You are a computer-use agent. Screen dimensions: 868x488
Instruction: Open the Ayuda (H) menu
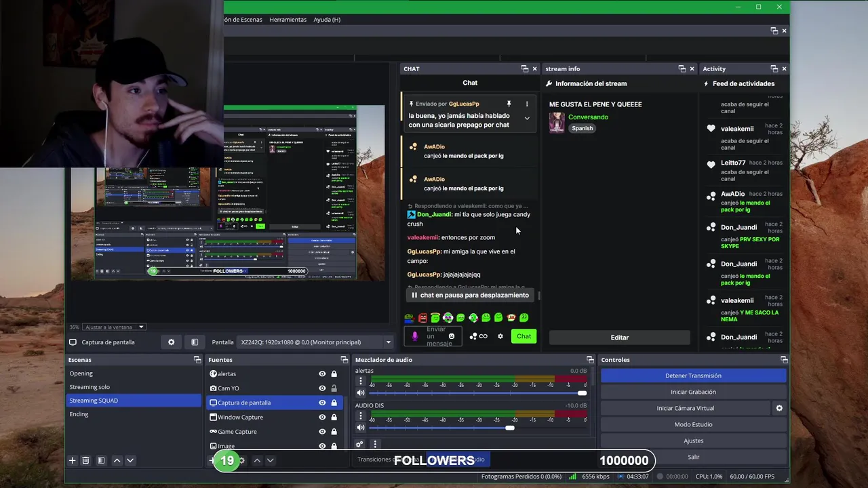tap(327, 20)
